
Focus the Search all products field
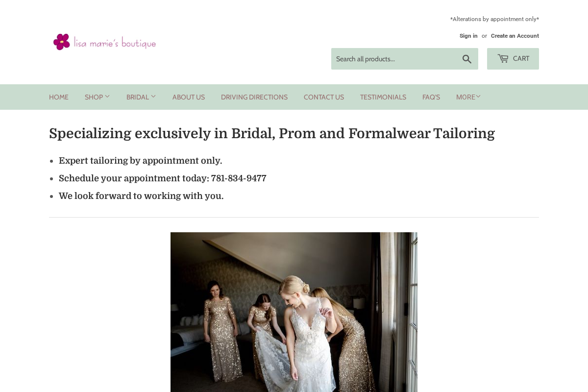[394, 59]
